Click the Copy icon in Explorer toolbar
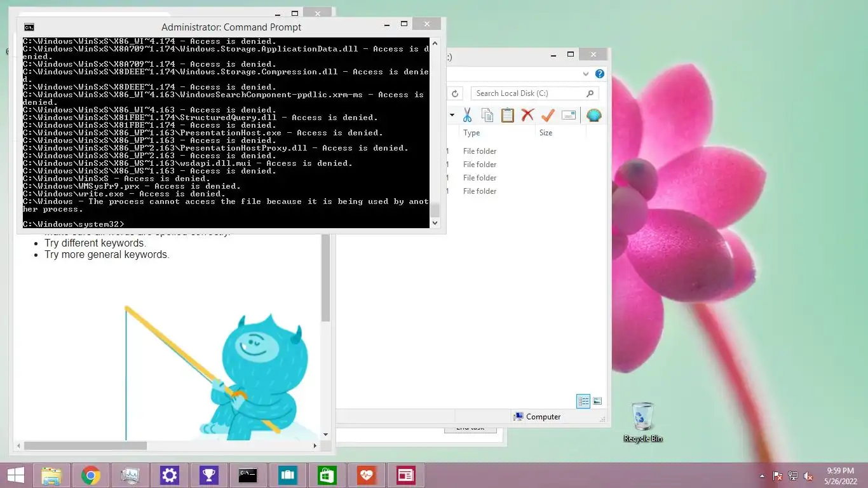Image resolution: width=868 pixels, height=488 pixels. 487,115
